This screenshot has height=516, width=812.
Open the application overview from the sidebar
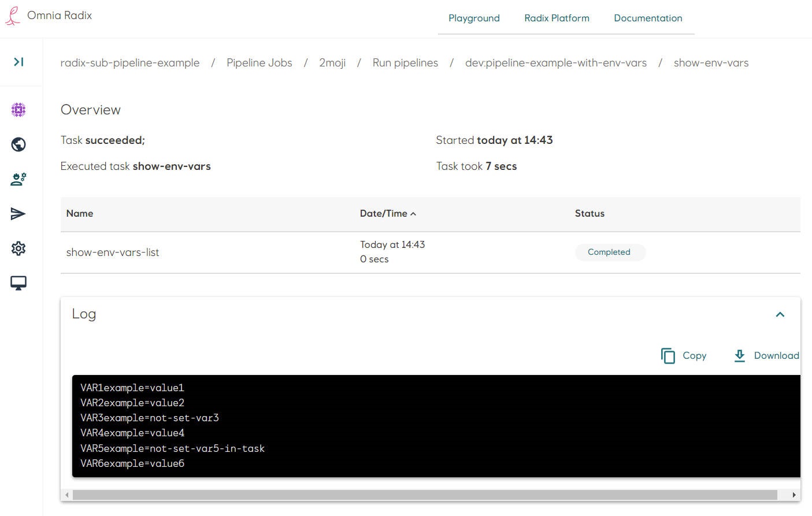tap(18, 110)
